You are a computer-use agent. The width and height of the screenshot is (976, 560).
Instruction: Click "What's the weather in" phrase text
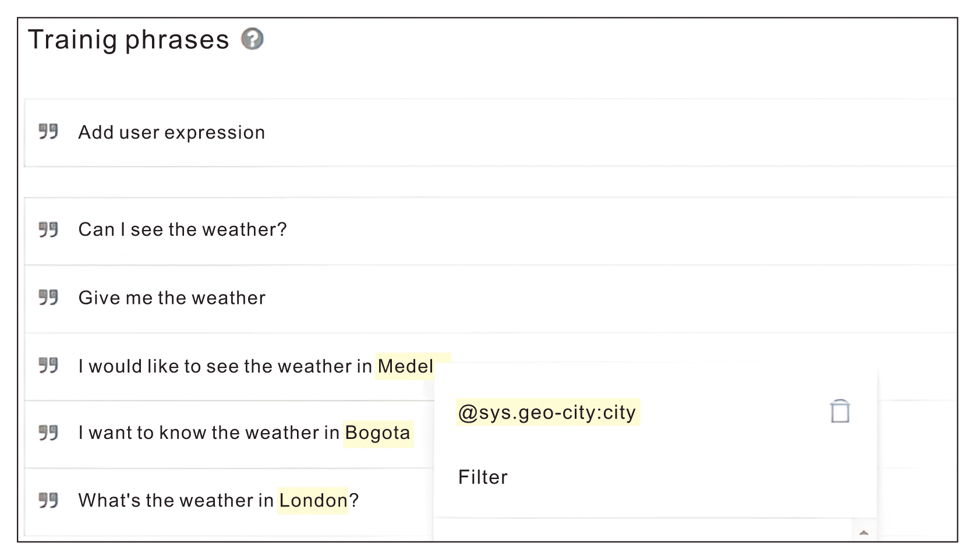coord(176,501)
